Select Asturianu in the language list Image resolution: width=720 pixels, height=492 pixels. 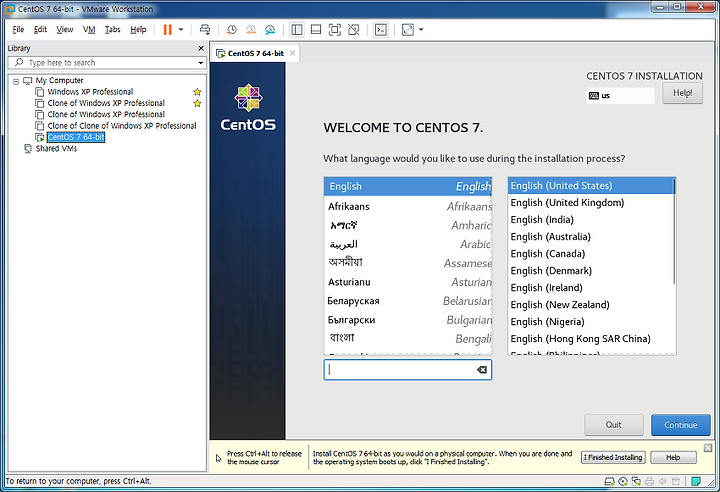click(408, 282)
